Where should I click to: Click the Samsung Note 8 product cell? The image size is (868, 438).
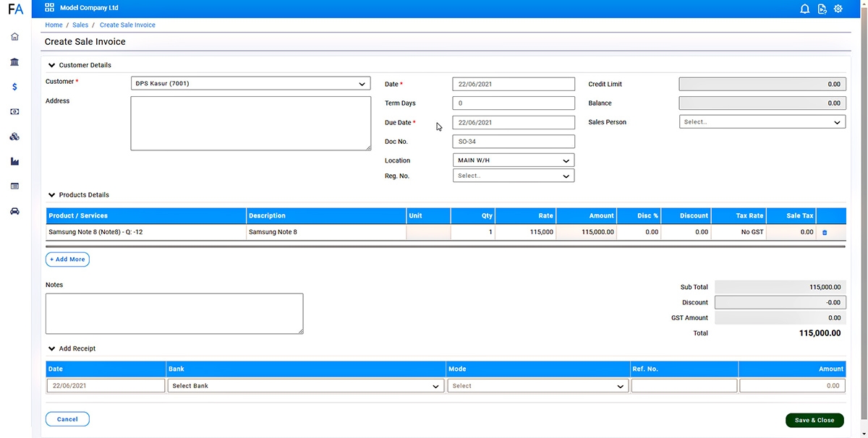pyautogui.click(x=146, y=232)
